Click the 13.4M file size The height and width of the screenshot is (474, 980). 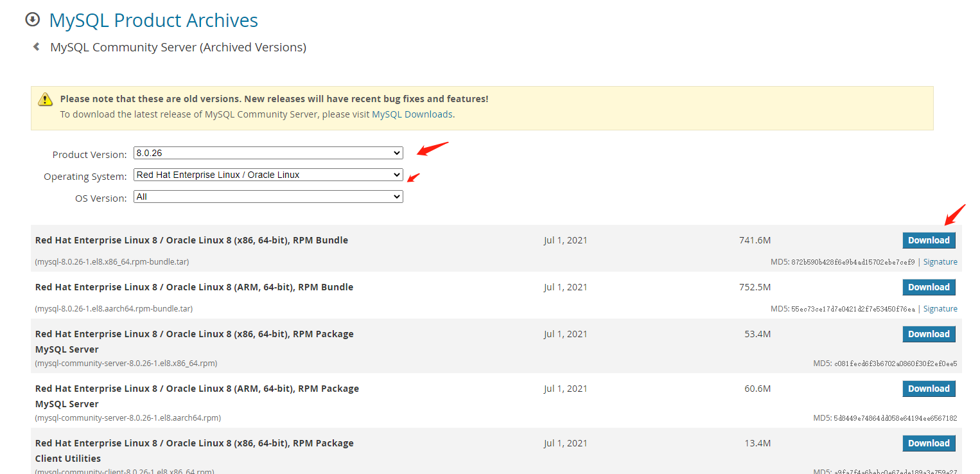[x=757, y=443]
